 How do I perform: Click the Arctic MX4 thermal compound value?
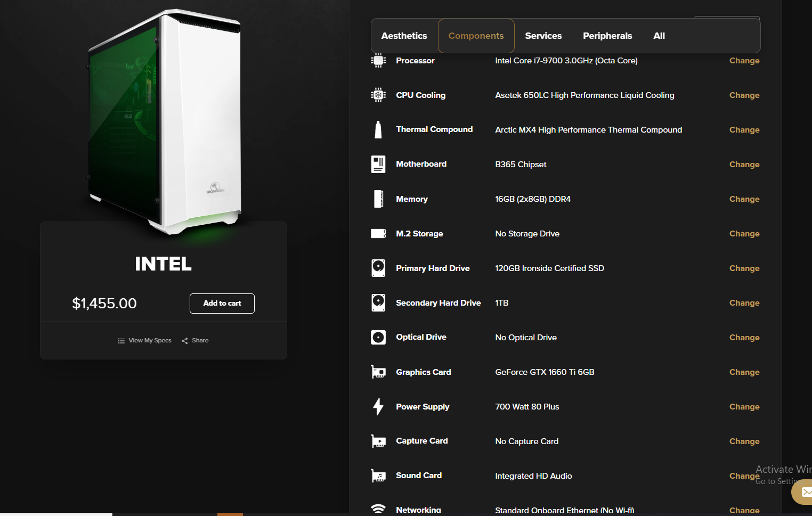pyautogui.click(x=588, y=130)
